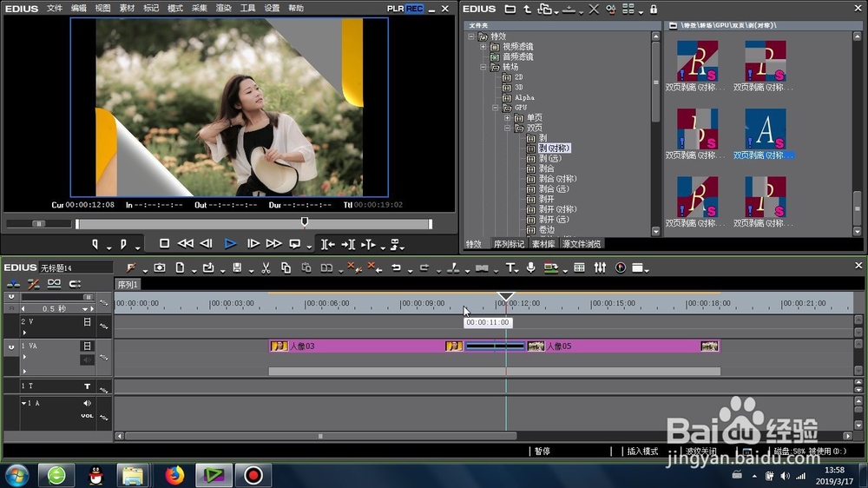Toggle insert/overwrite mode icon

click(13, 284)
